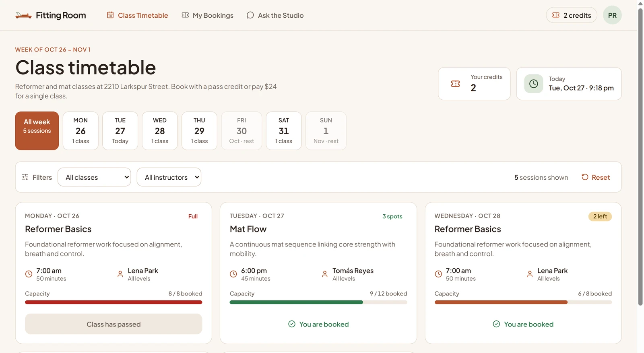Screen dimensions: 644x353
Task: Go to the My Bookings tab
Action: 208,15
